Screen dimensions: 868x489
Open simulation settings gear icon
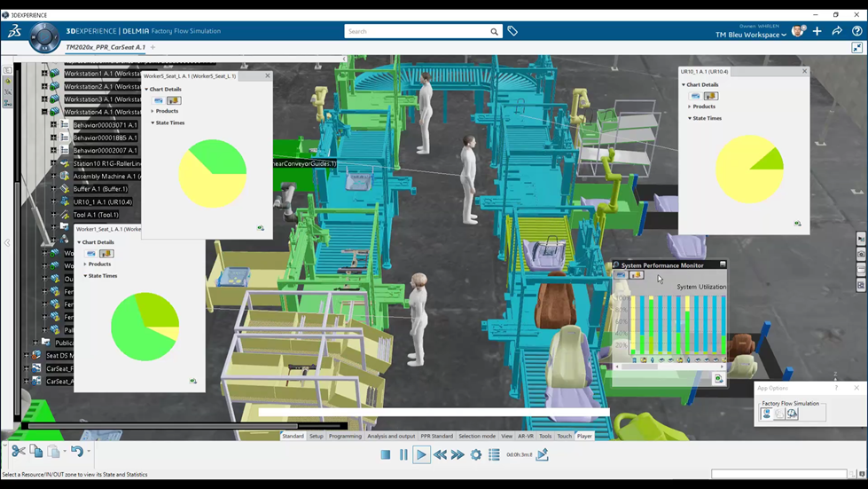[475, 454]
